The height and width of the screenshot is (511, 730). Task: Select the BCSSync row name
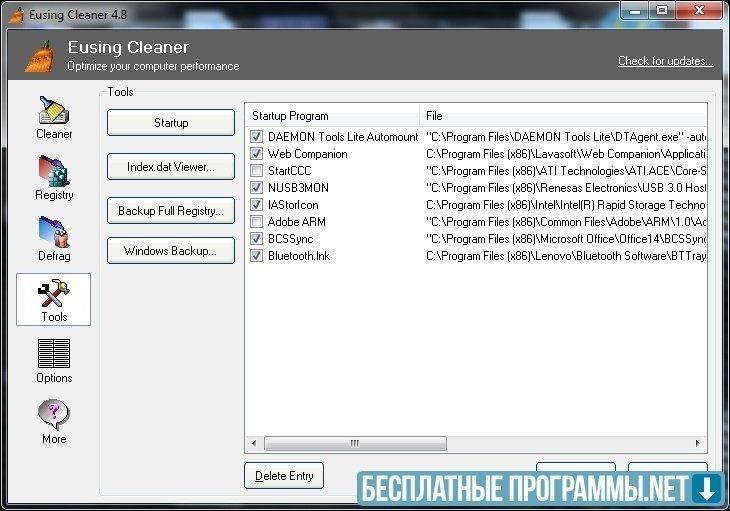(291, 239)
